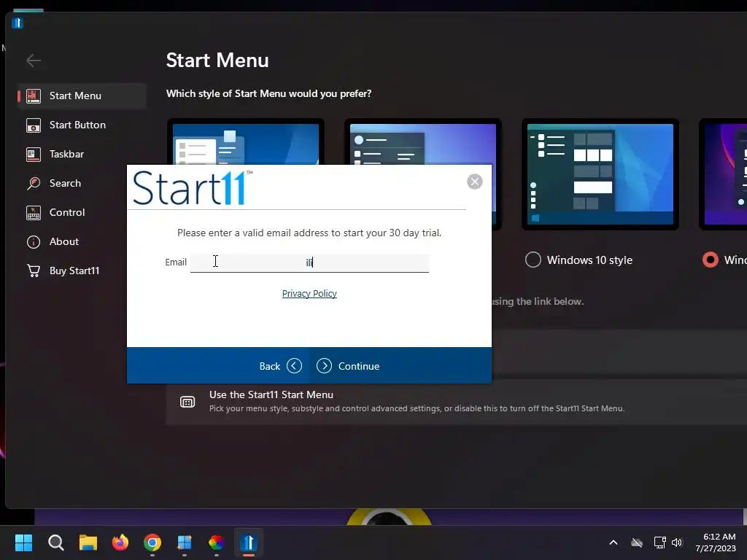747x560 pixels.
Task: Click the Search magnifier sidebar icon
Action: click(x=34, y=183)
